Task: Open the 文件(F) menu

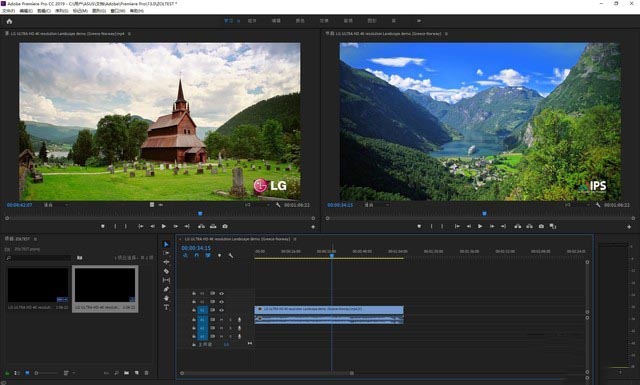Action: coord(9,11)
